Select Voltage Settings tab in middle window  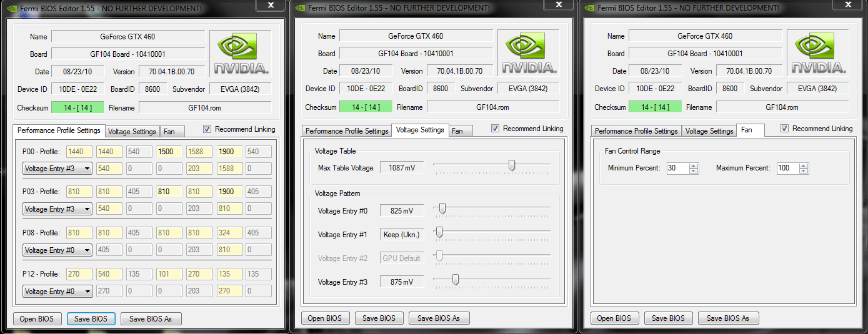click(x=420, y=130)
